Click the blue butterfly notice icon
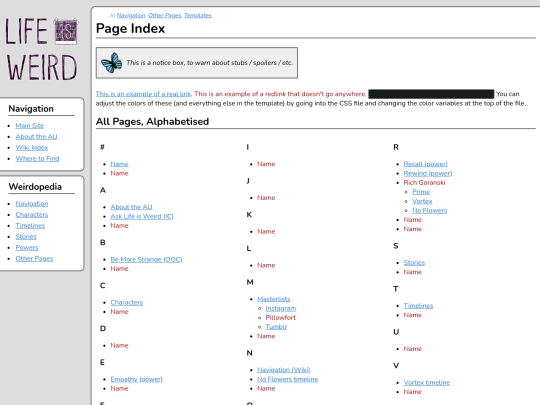 pos(112,63)
